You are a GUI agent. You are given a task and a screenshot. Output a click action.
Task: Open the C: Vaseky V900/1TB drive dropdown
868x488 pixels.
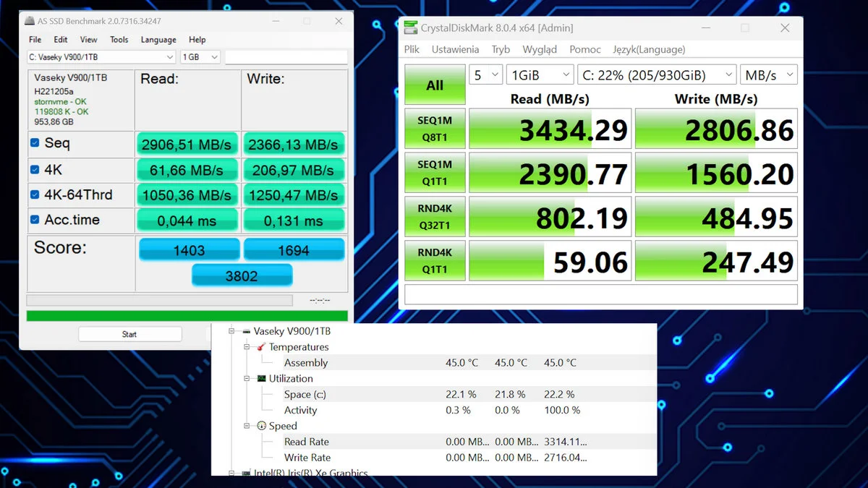pos(101,57)
